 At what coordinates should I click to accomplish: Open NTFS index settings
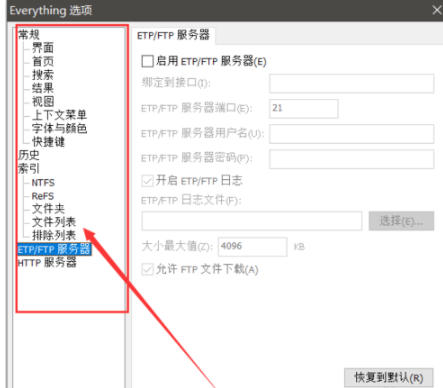(43, 183)
